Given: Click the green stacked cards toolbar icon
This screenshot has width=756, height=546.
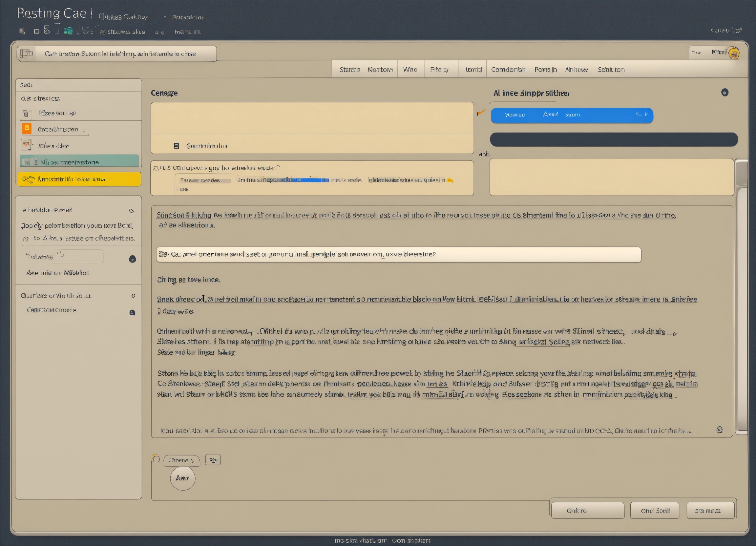Looking at the screenshot, I should (x=68, y=31).
